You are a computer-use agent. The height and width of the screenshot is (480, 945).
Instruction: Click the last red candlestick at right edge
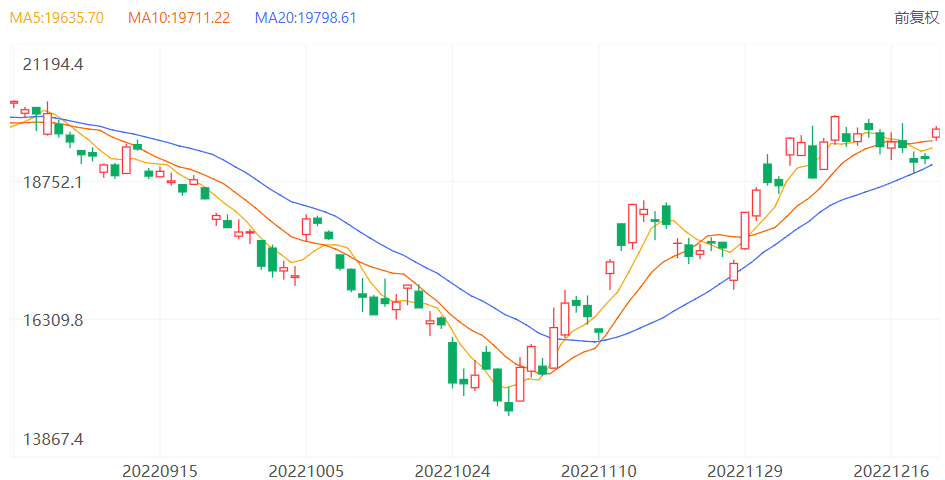(936, 133)
